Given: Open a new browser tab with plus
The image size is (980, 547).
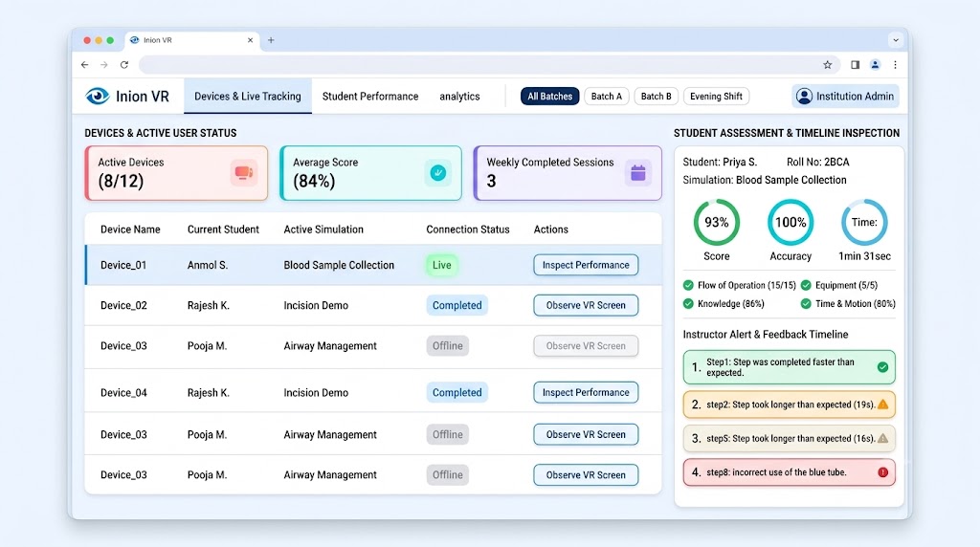Looking at the screenshot, I should coord(271,40).
